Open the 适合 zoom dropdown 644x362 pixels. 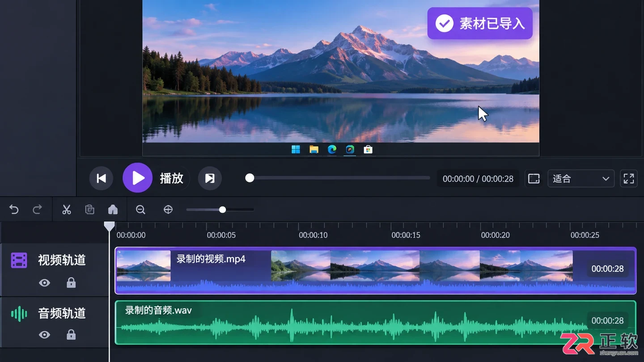click(x=580, y=179)
